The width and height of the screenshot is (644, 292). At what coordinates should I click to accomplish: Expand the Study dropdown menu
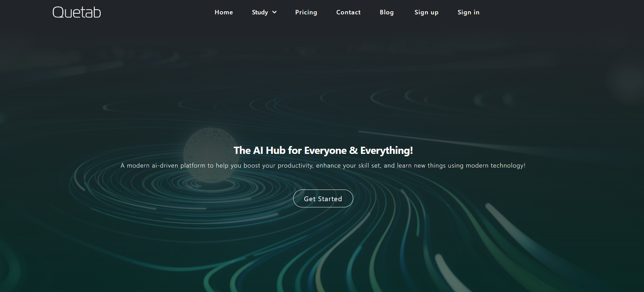pos(260,12)
